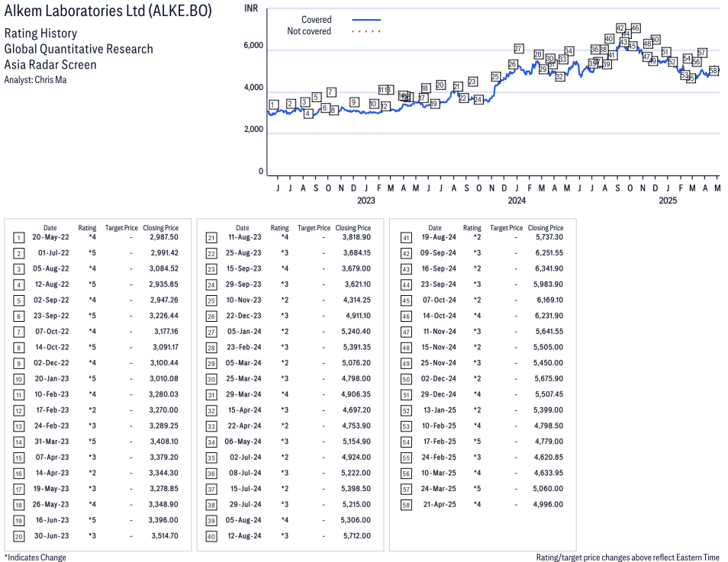The height and width of the screenshot is (562, 728).
Task: Click the Closing Price header in the first table
Action: pos(161,228)
